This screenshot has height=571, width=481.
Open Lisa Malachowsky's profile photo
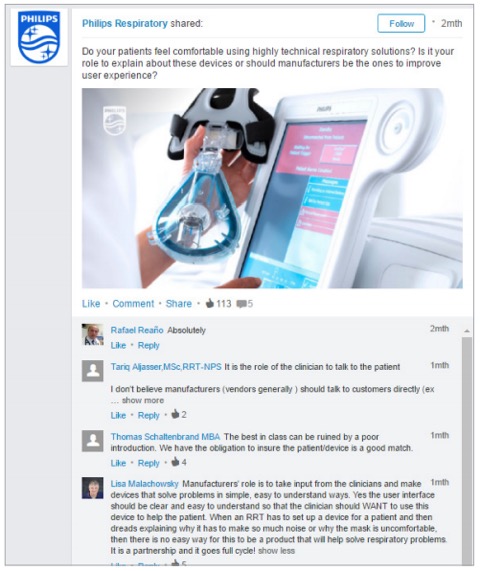pyautogui.click(x=92, y=488)
